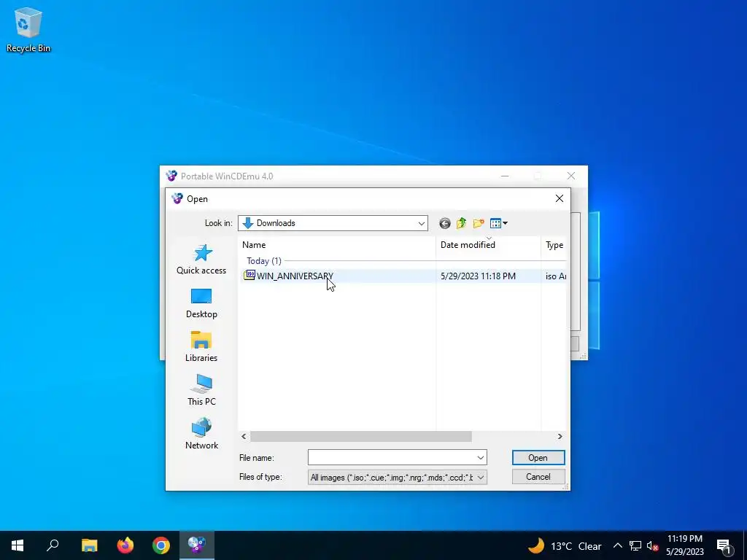The width and height of the screenshot is (747, 560).
Task: Open the Recycle Bin desktop icon
Action: coord(28,30)
